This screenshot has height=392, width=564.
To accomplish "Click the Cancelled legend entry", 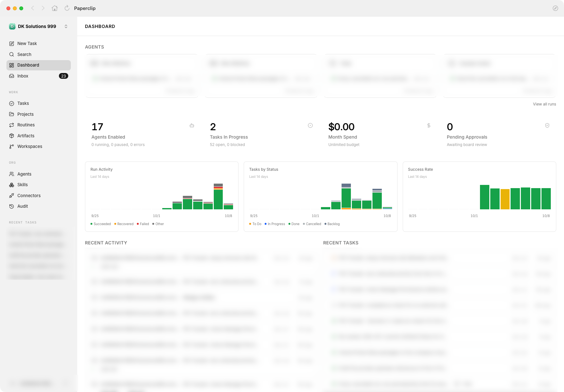I will [312, 224].
